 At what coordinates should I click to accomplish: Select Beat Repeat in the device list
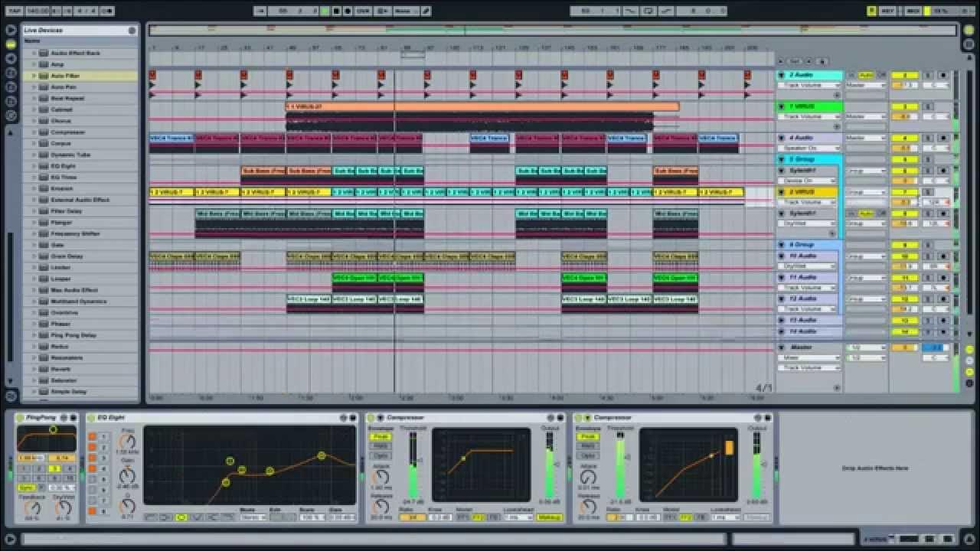[x=67, y=99]
